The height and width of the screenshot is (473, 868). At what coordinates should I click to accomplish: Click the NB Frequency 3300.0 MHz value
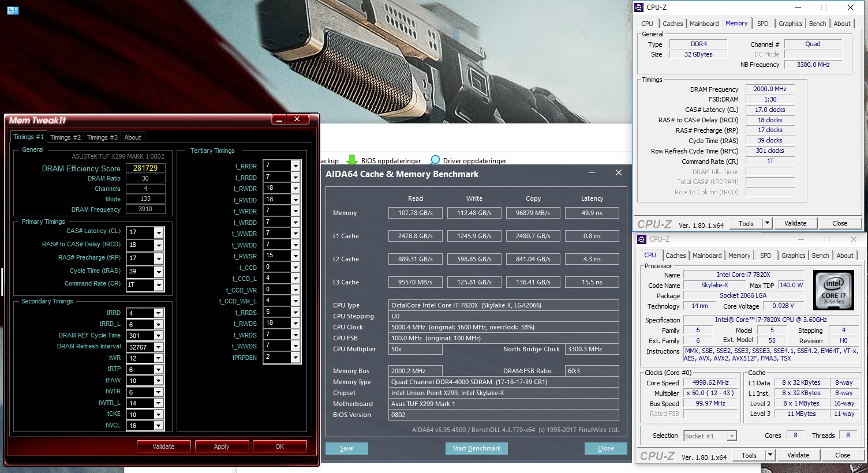pyautogui.click(x=813, y=65)
